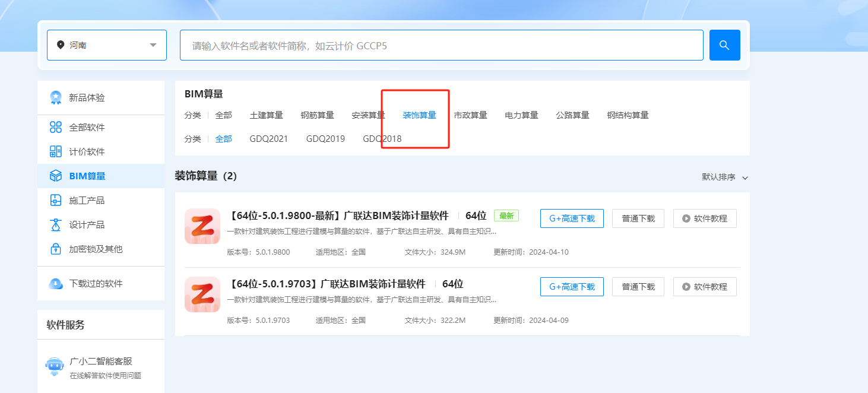Click the location pin icon beside 河南

click(60, 45)
